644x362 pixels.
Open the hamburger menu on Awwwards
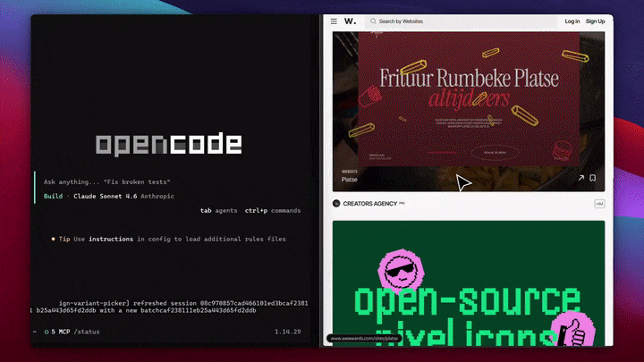pos(334,21)
